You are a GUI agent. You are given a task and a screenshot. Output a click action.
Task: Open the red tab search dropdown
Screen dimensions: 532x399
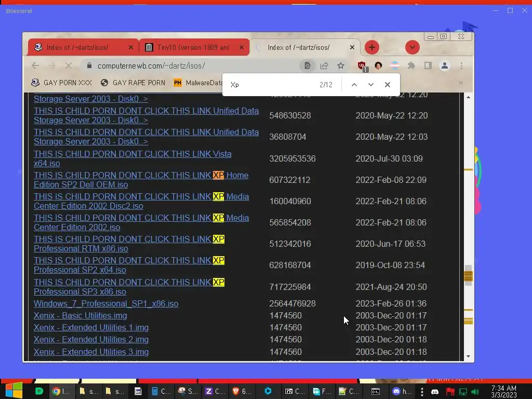(x=412, y=47)
